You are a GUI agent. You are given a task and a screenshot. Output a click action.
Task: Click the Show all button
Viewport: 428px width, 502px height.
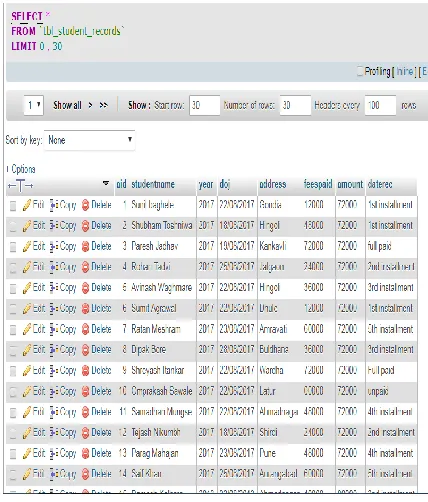pyautogui.click(x=67, y=105)
